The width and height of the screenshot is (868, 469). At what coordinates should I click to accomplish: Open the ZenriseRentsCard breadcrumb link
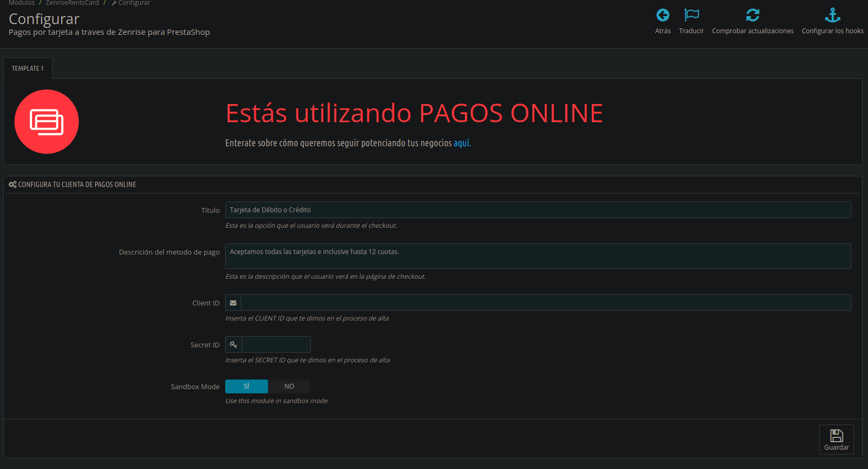coord(72,3)
